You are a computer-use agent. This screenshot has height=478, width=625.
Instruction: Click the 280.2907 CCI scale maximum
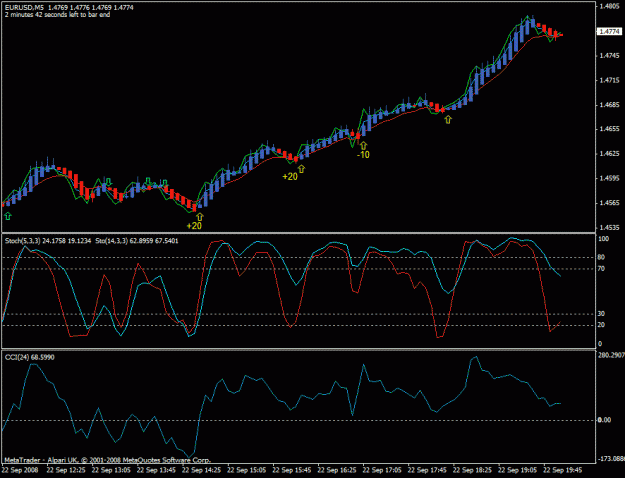(x=611, y=355)
